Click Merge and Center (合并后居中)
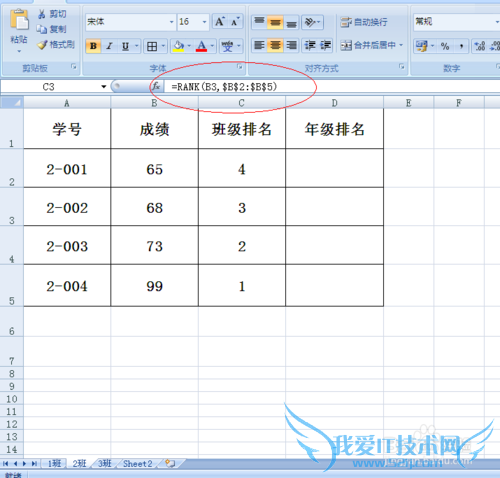 click(x=368, y=45)
